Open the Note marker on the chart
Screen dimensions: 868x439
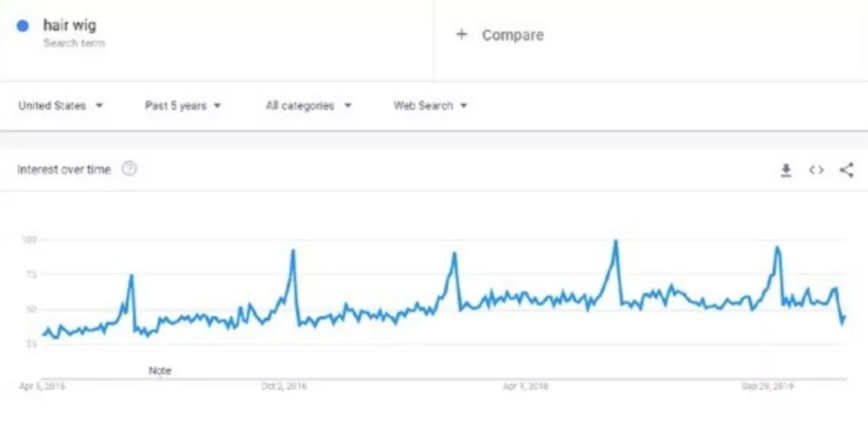(x=160, y=371)
